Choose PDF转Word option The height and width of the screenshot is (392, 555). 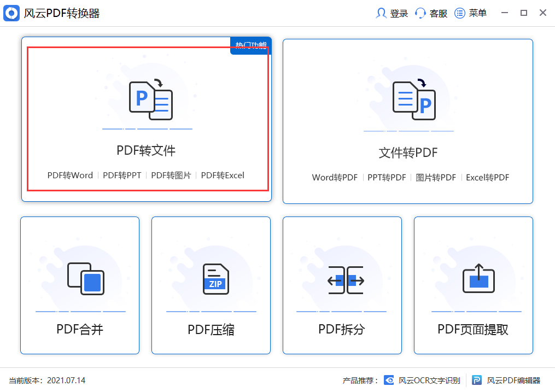pyautogui.click(x=70, y=175)
